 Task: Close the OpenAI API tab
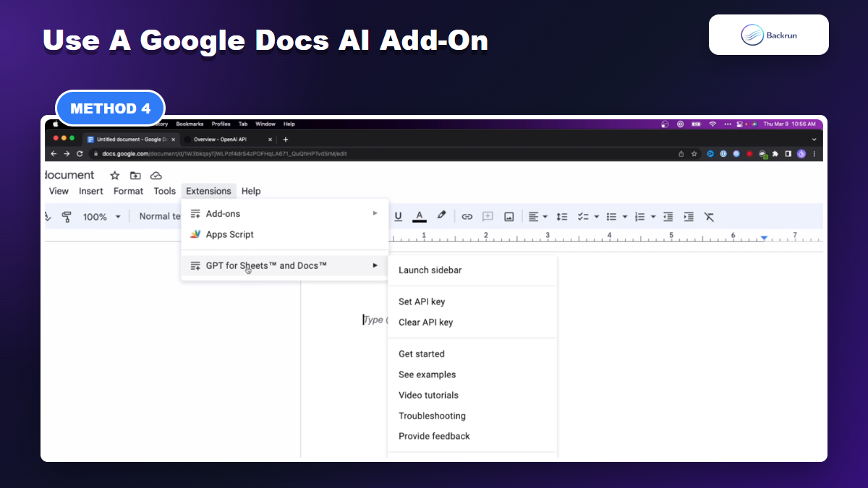[271, 140]
